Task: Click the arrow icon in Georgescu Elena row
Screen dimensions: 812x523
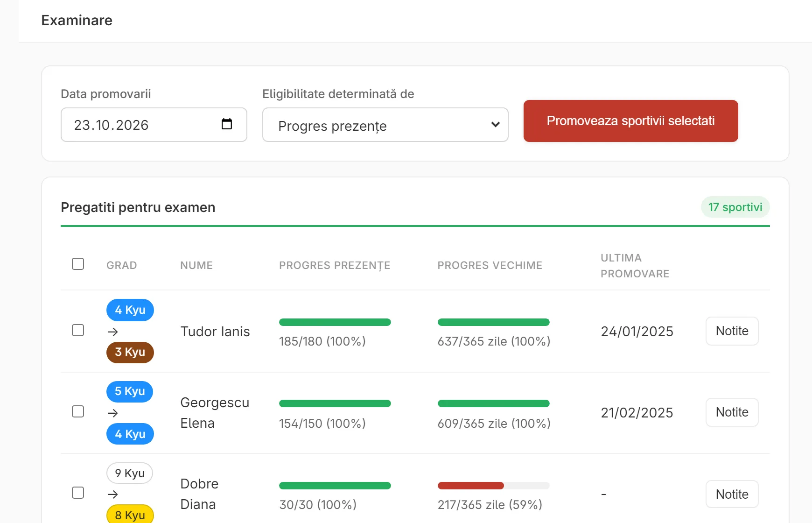Action: (112, 413)
